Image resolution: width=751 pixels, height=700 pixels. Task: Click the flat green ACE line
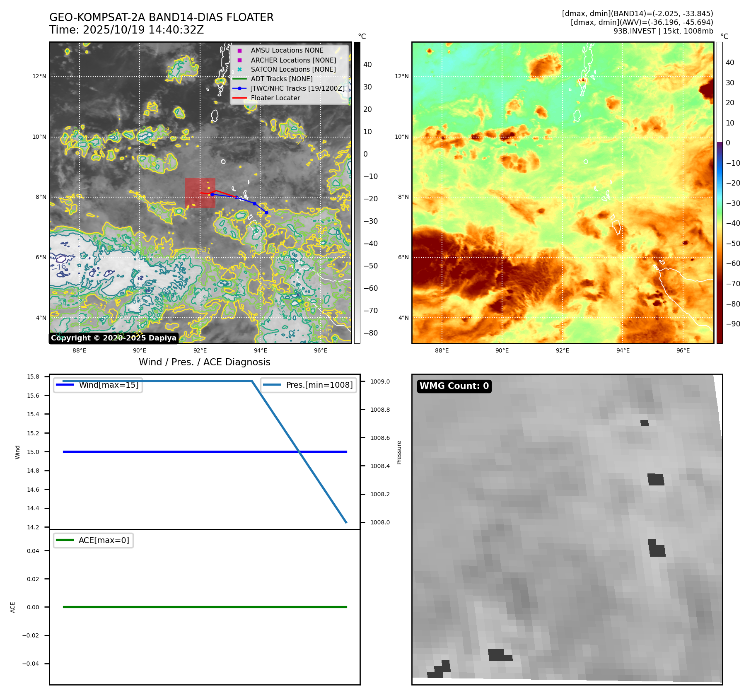click(x=205, y=607)
